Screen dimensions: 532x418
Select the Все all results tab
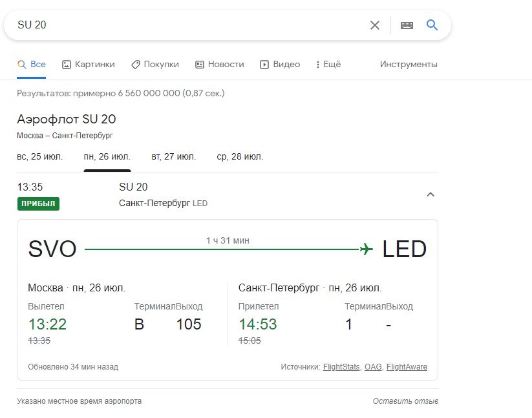coord(31,65)
